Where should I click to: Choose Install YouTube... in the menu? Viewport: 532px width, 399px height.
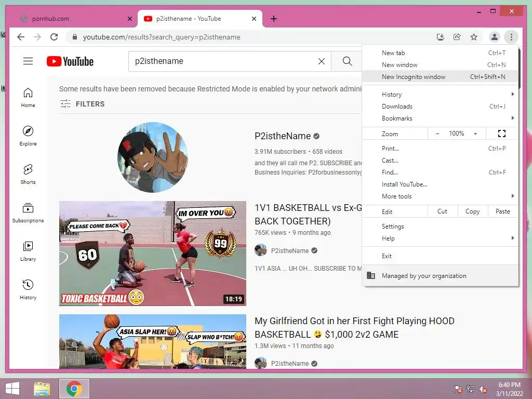tap(440, 184)
